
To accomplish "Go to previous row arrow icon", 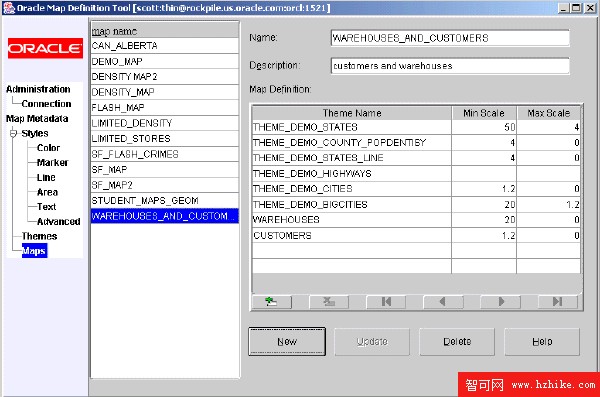I will [443, 302].
